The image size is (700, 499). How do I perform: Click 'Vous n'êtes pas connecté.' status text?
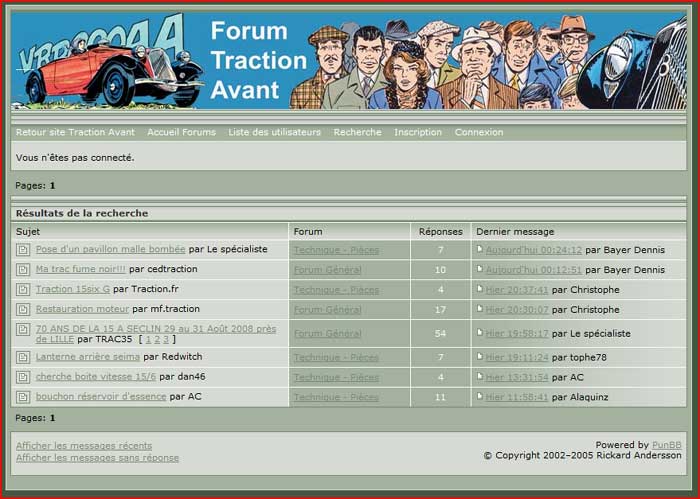point(75,158)
